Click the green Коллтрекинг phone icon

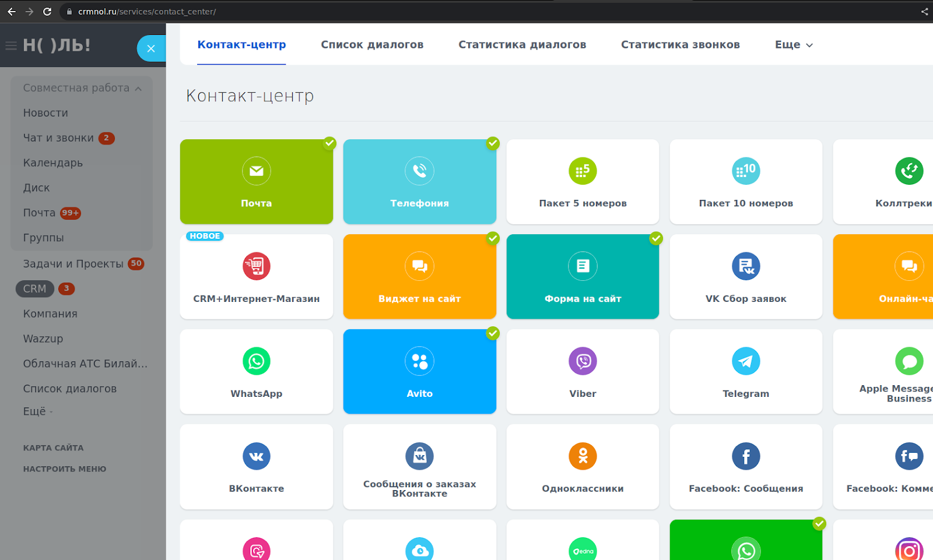click(x=909, y=171)
